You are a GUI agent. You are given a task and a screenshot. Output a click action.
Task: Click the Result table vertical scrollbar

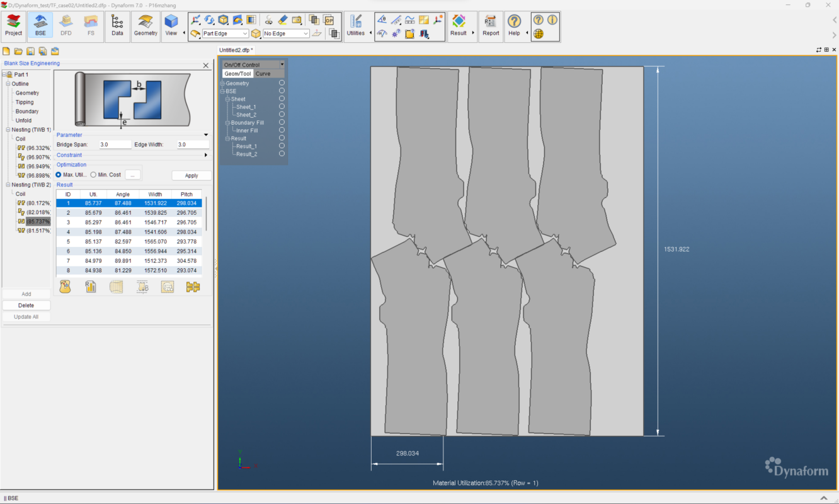tap(206, 214)
